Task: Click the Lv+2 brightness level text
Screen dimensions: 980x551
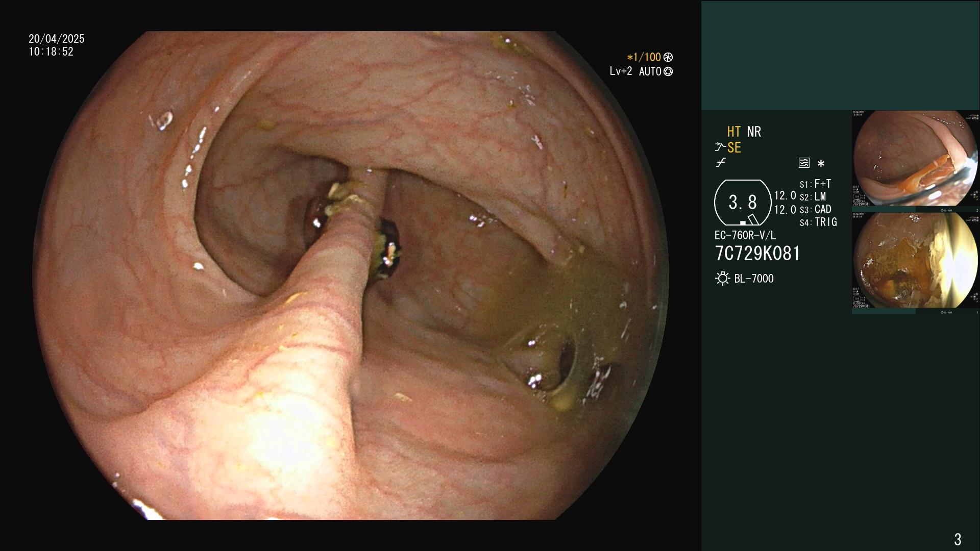Action: pos(621,71)
